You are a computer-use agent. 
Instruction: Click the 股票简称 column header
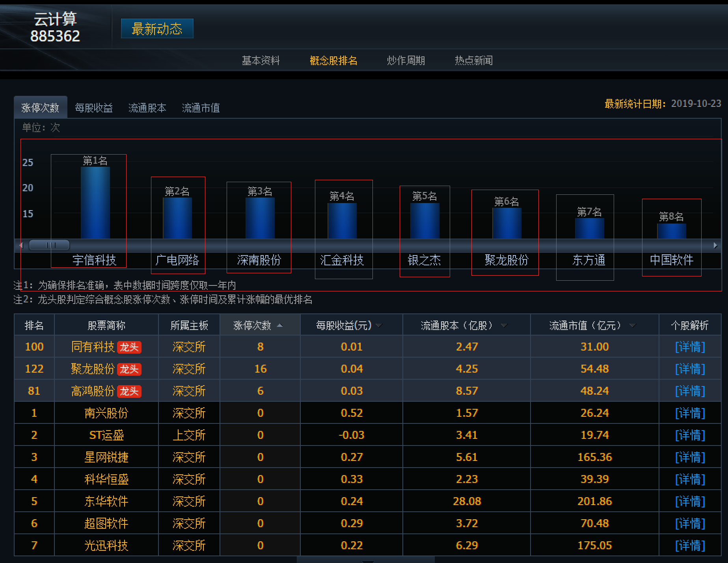(x=106, y=325)
